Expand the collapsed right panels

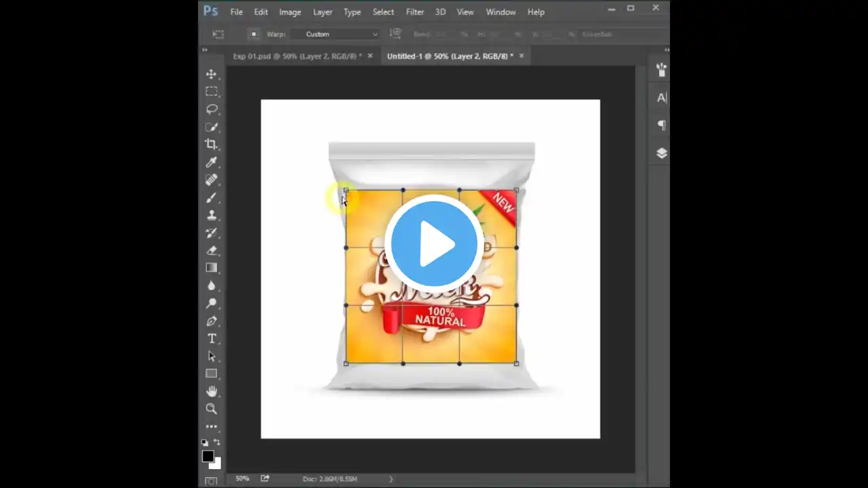click(667, 49)
